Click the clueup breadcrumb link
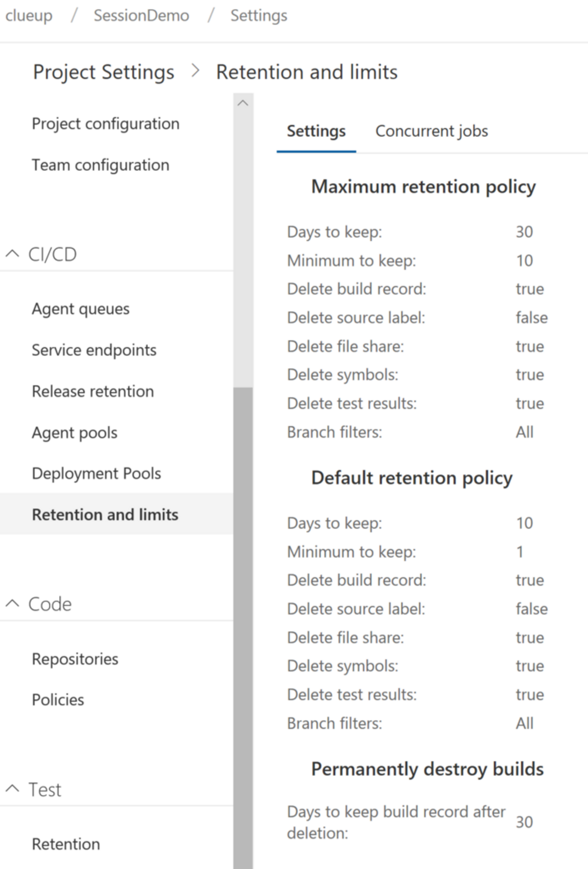 tap(28, 16)
